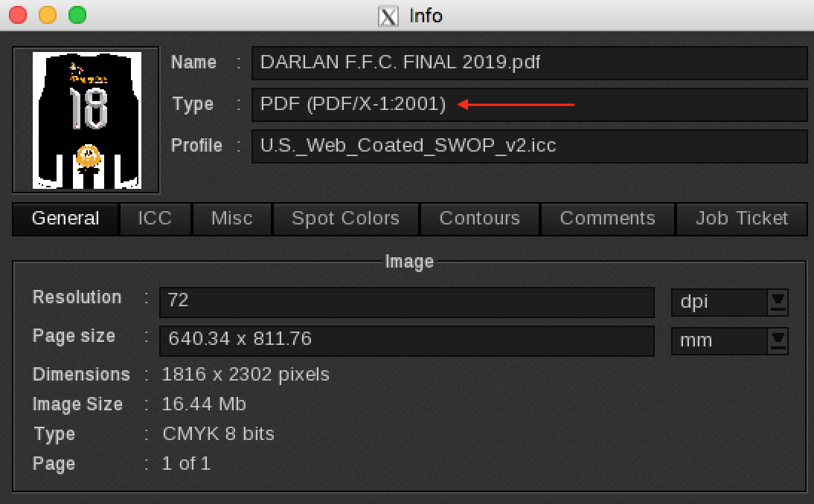Select the General tab
Image resolution: width=814 pixels, height=504 pixels.
[x=65, y=219]
